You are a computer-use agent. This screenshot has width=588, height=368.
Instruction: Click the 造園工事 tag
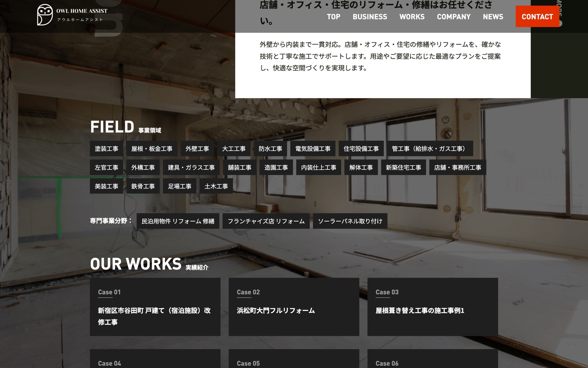pyautogui.click(x=276, y=167)
